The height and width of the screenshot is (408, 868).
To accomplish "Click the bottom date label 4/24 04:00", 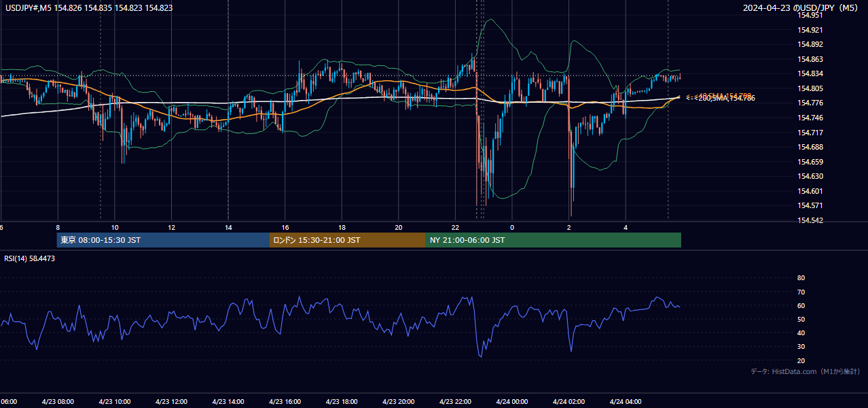I will [x=626, y=402].
